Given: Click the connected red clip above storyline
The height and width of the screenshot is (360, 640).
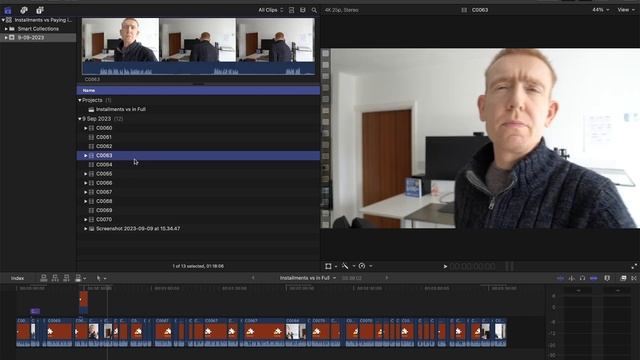Looking at the screenshot, I should (x=84, y=302).
